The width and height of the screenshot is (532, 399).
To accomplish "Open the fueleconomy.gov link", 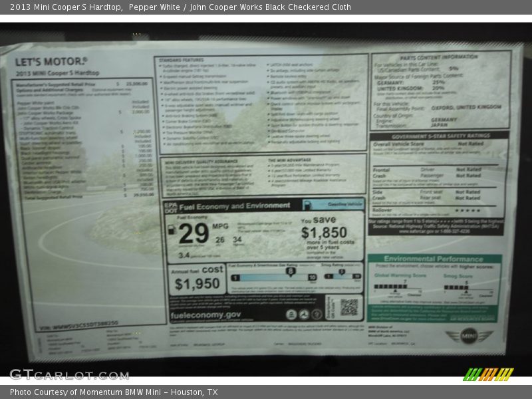I will (205, 315).
